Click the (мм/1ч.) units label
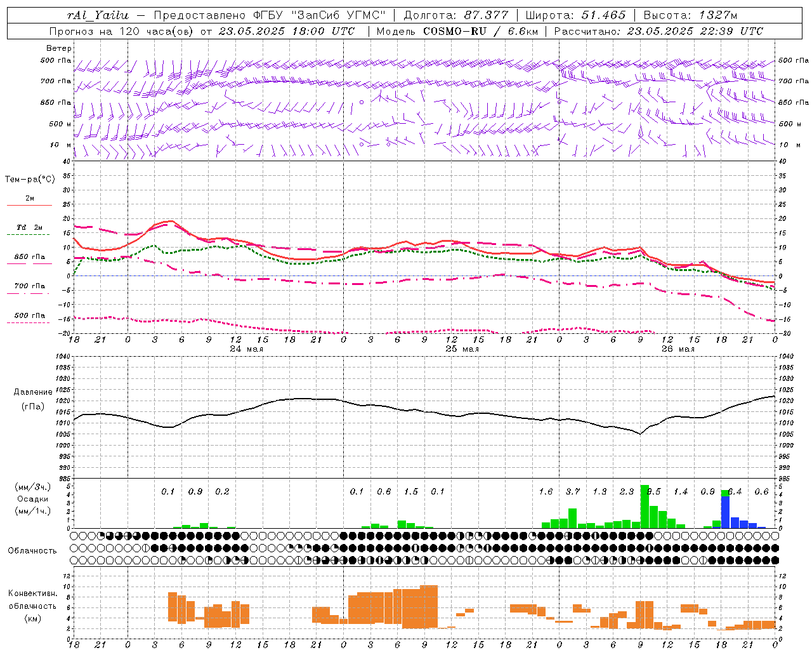Viewport: 812px width, 650px height. point(32,512)
